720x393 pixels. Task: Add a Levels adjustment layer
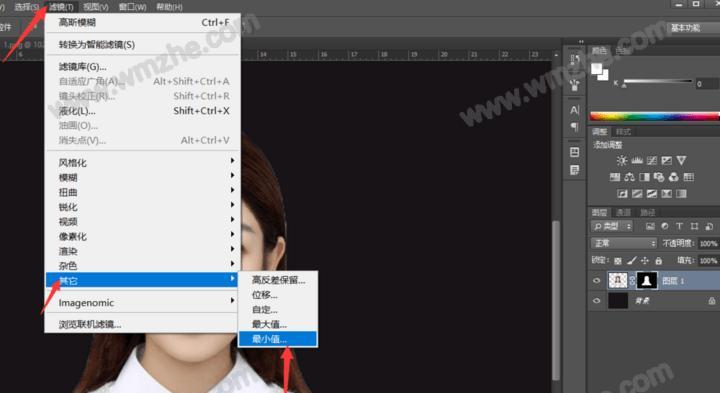637,160
